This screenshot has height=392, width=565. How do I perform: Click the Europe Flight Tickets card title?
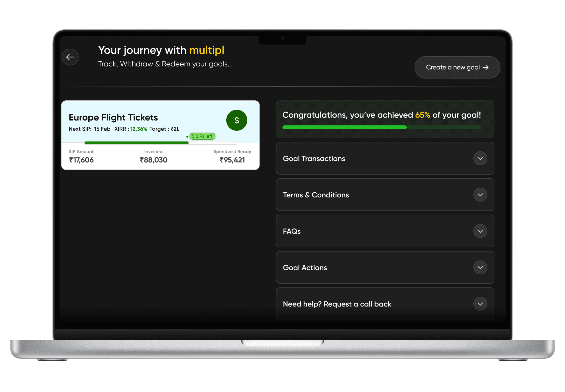click(x=113, y=117)
